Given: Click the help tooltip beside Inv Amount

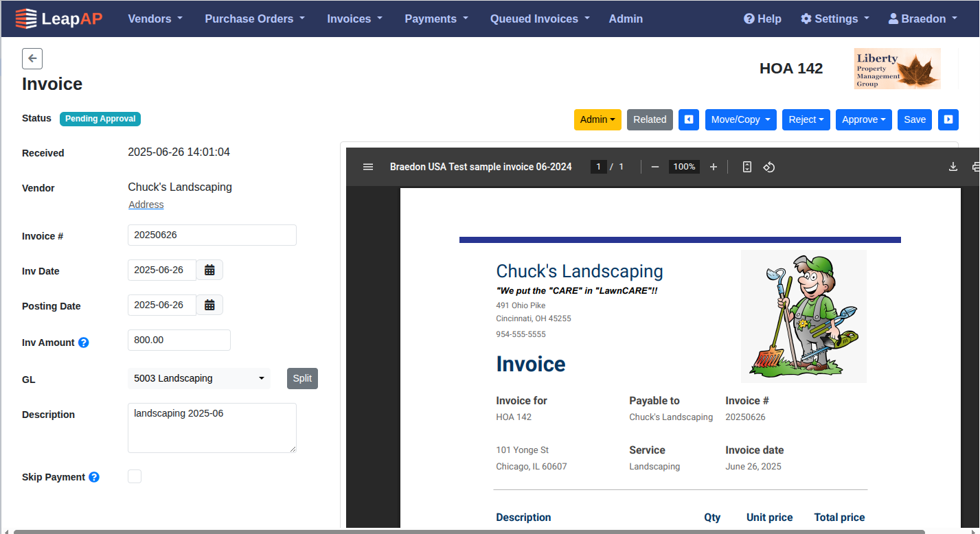Looking at the screenshot, I should (x=84, y=342).
